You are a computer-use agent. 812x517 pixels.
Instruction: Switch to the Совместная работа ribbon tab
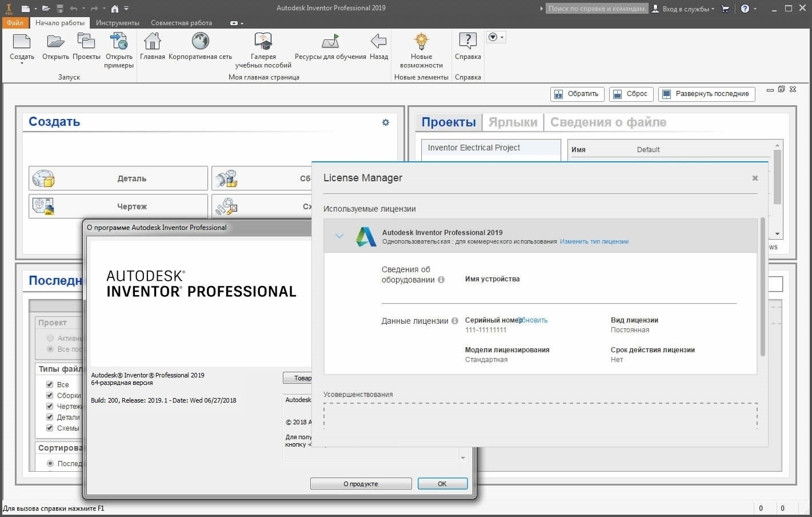(181, 23)
